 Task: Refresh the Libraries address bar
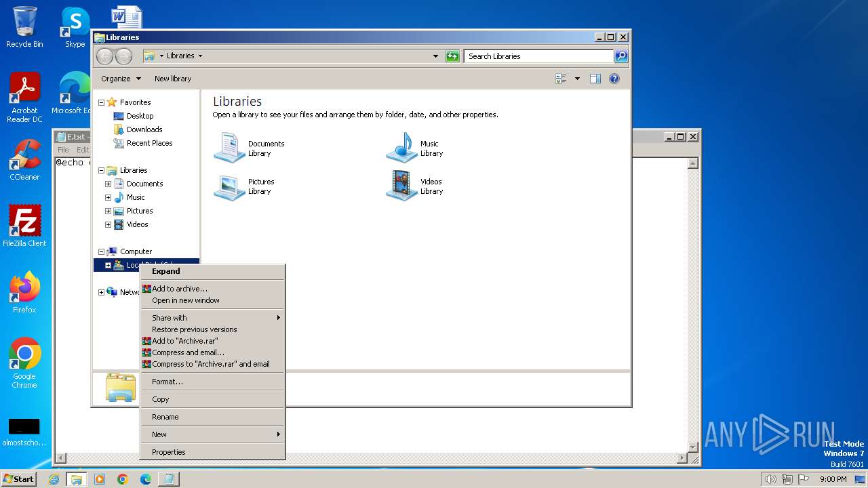pyautogui.click(x=452, y=56)
